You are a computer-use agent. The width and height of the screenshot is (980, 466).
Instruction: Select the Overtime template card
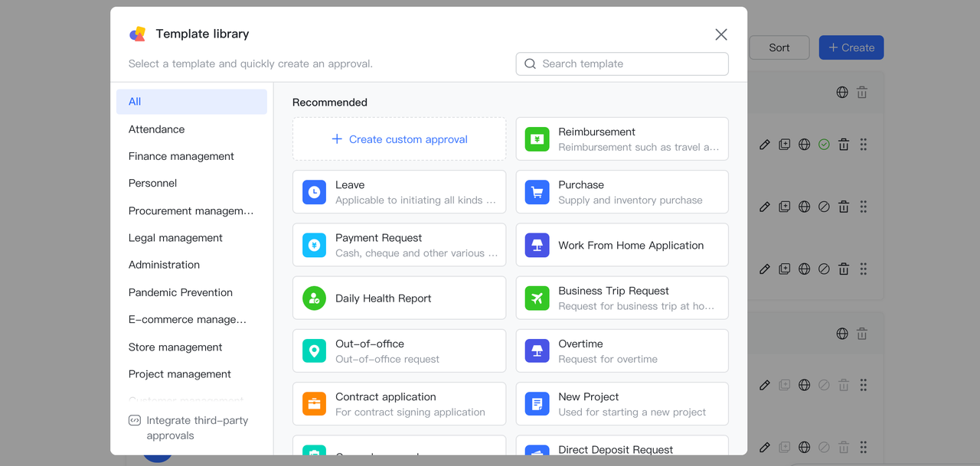tap(622, 351)
